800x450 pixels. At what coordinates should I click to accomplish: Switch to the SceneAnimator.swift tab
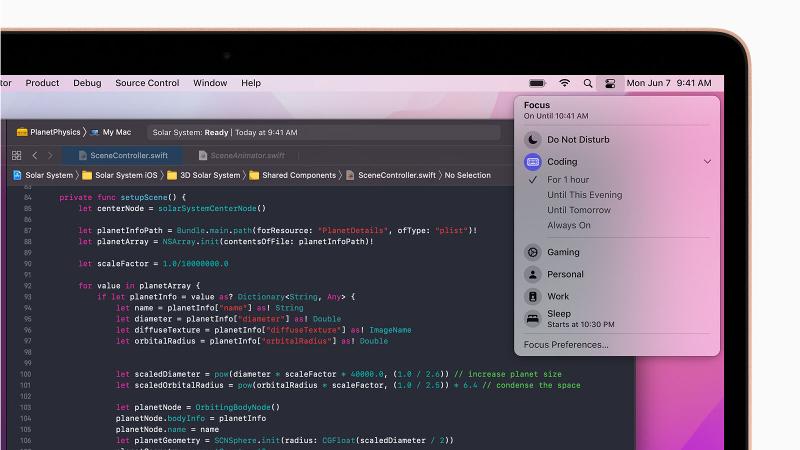tap(242, 155)
